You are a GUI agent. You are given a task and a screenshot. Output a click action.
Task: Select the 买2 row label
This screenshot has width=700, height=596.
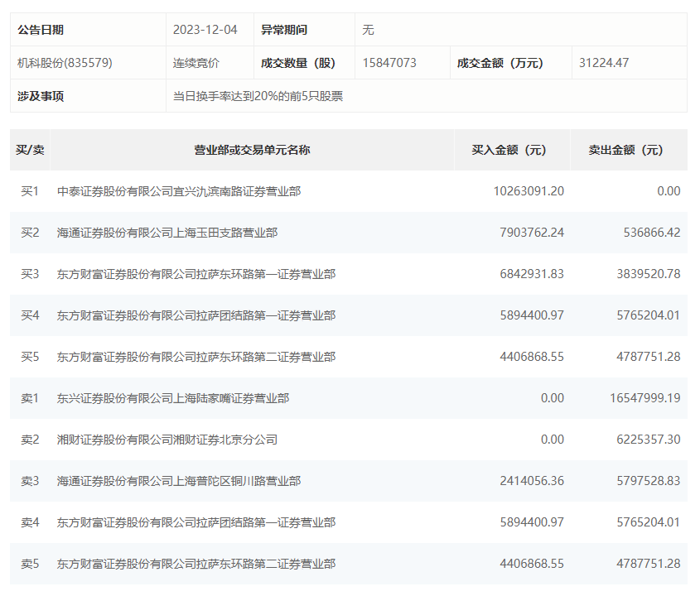tap(30, 233)
